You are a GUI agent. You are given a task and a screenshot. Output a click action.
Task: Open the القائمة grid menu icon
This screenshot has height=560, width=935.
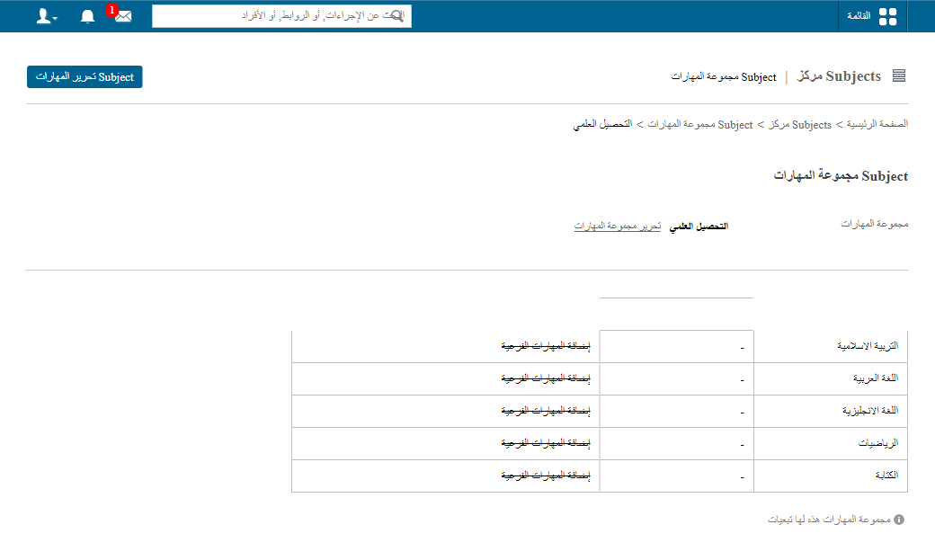point(887,16)
